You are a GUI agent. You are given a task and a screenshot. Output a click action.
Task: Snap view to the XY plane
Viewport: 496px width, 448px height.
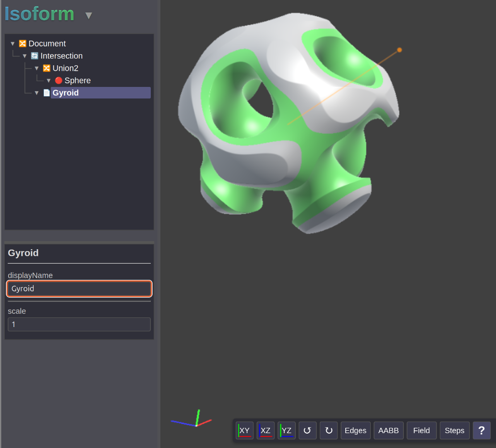point(244,430)
